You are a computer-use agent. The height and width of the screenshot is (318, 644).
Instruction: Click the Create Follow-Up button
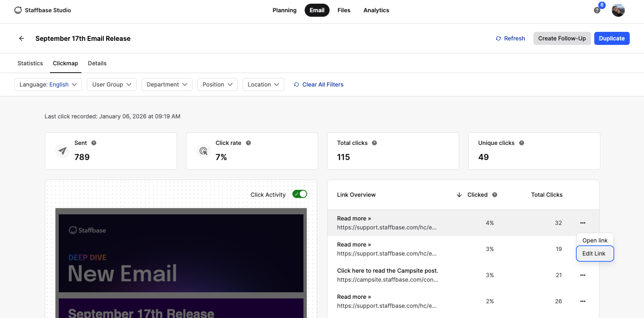[x=562, y=38]
